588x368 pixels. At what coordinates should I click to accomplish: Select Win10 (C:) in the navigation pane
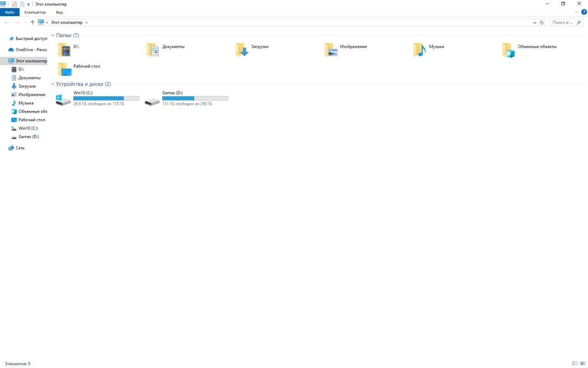[x=25, y=128]
